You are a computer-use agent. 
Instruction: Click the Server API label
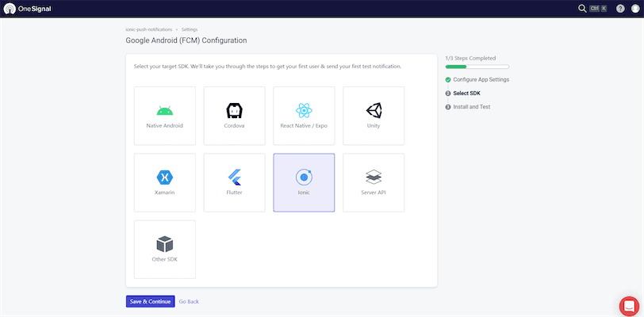374,193
